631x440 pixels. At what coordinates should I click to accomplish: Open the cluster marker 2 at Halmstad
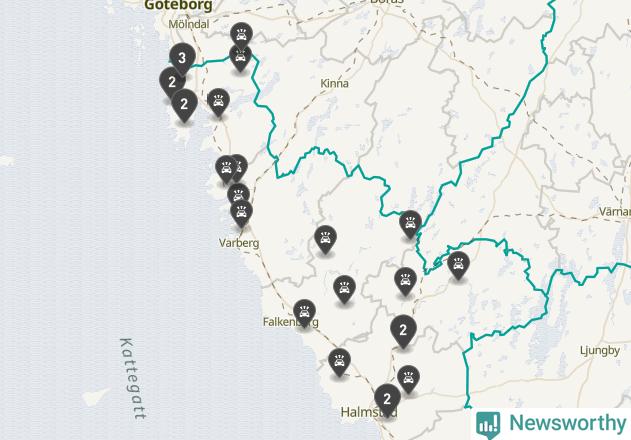coord(387,399)
